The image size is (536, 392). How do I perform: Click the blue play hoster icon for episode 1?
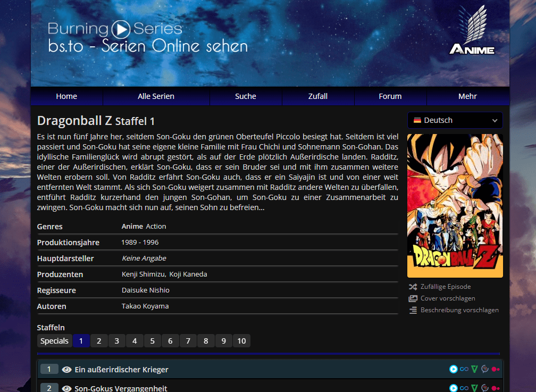[453, 369]
